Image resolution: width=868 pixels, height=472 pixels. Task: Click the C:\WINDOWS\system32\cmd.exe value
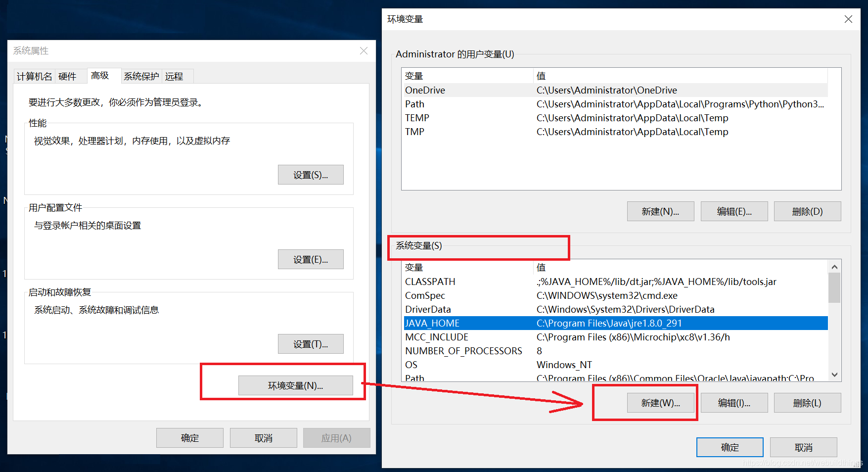(x=607, y=295)
